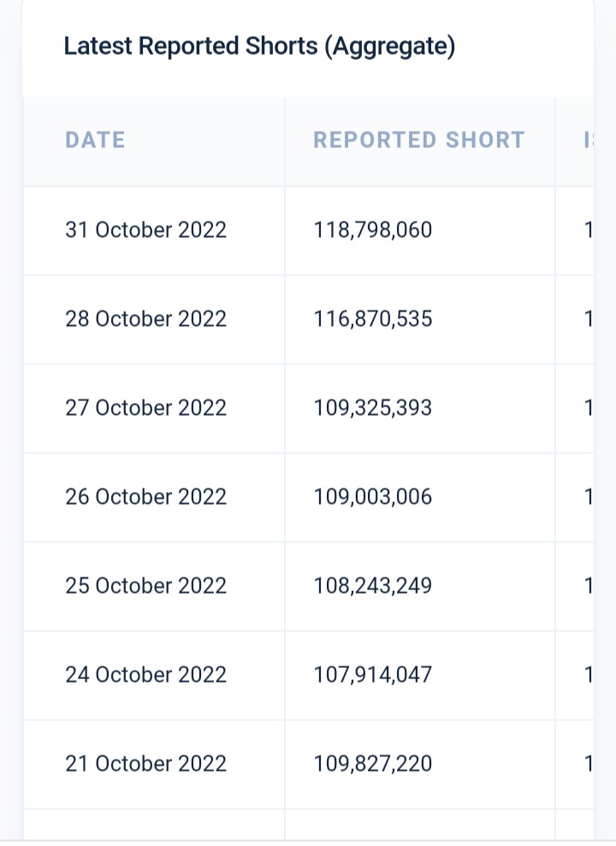Click the 25 October 2022 date
The width and height of the screenshot is (616, 846).
click(x=145, y=586)
